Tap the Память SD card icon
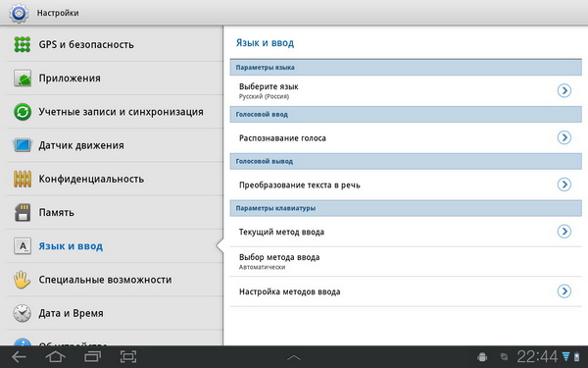The height and width of the screenshot is (368, 588). point(23,212)
